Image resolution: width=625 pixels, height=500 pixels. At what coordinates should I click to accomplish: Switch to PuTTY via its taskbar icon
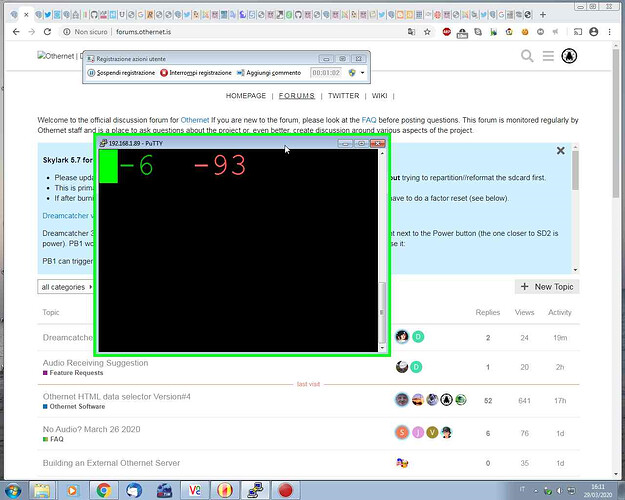(x=255, y=490)
